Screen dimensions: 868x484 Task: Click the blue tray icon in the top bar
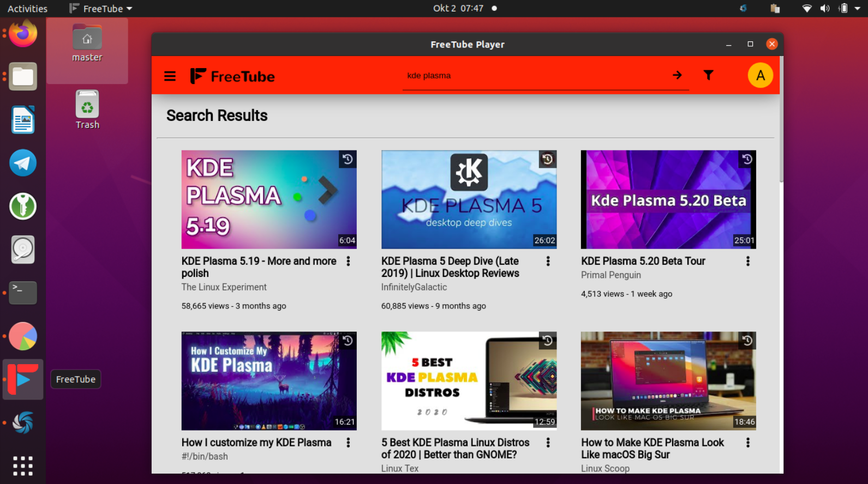tap(743, 8)
